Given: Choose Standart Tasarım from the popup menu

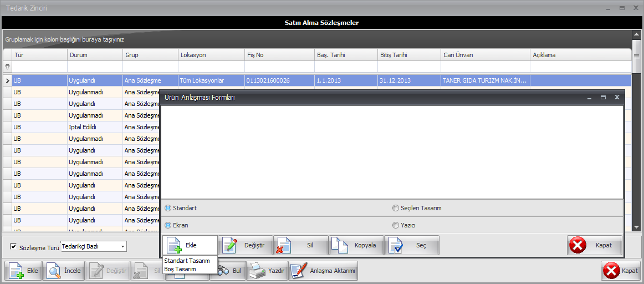Looking at the screenshot, I should coord(187,261).
